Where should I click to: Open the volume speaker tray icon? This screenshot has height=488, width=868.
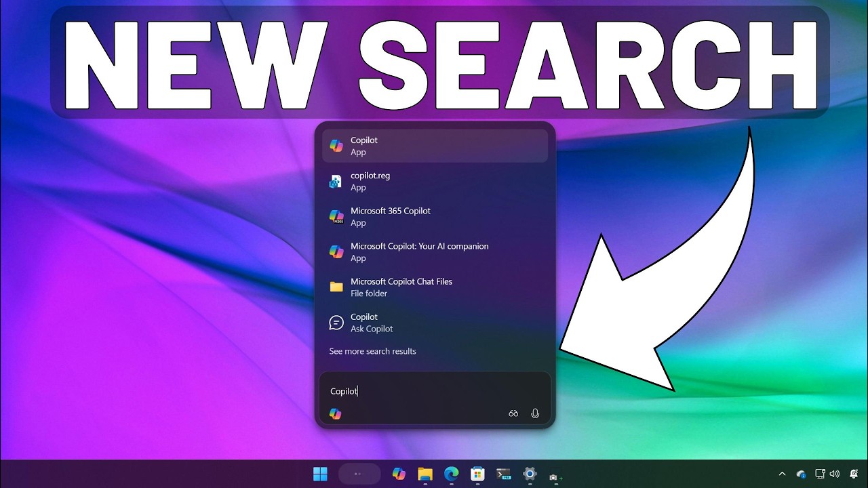click(x=835, y=474)
